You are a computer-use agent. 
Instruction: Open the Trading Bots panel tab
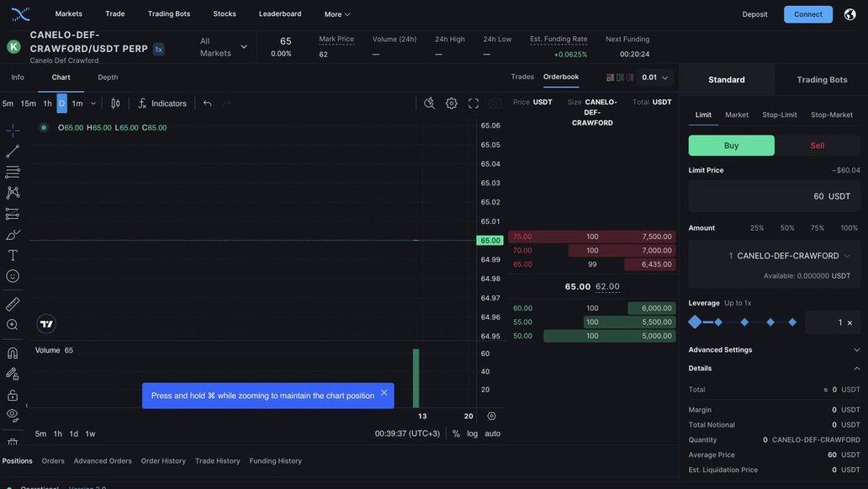tap(822, 80)
